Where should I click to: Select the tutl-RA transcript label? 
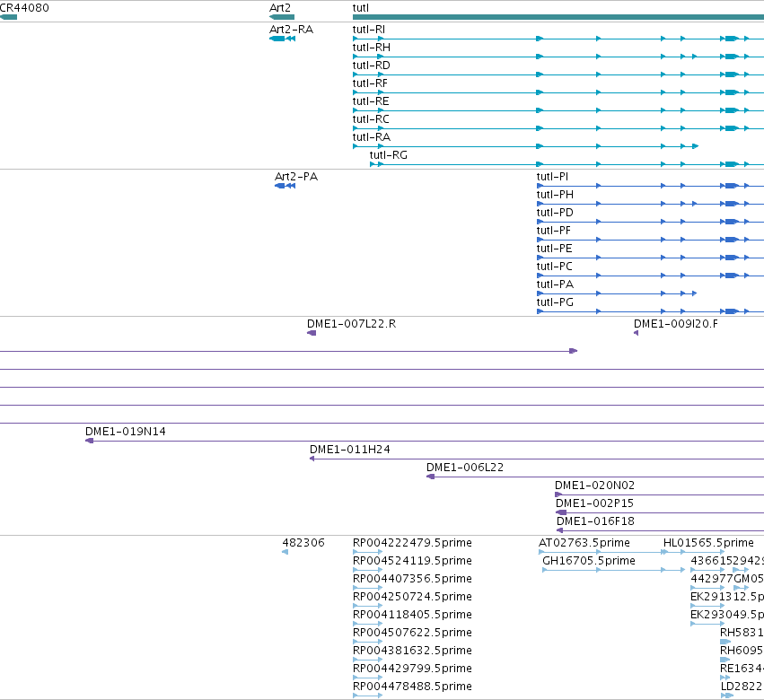coord(372,137)
